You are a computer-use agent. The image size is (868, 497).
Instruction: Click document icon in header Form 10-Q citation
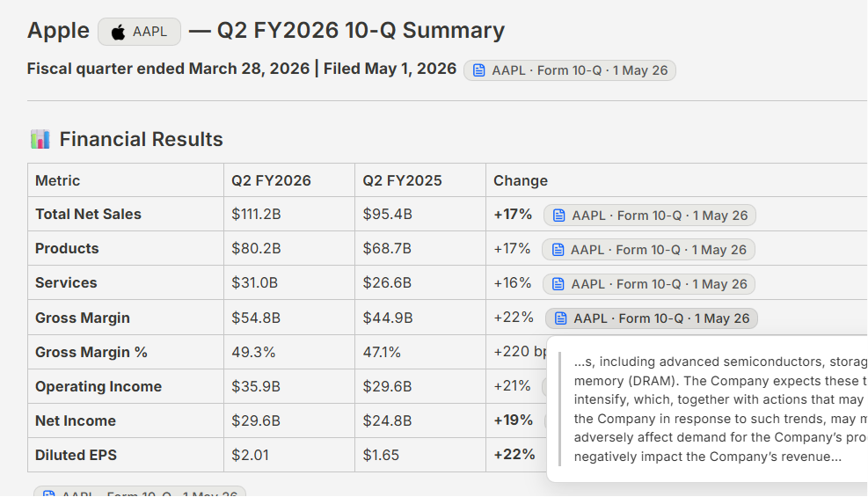click(x=478, y=70)
